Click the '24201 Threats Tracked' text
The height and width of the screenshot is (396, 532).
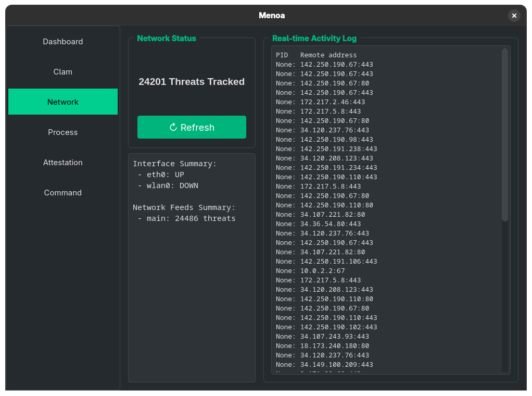pyautogui.click(x=192, y=82)
